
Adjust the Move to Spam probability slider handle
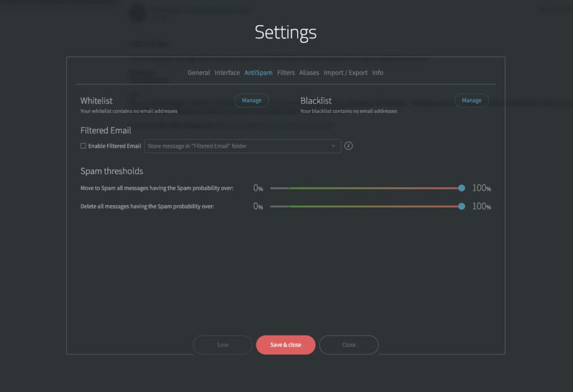click(x=461, y=188)
